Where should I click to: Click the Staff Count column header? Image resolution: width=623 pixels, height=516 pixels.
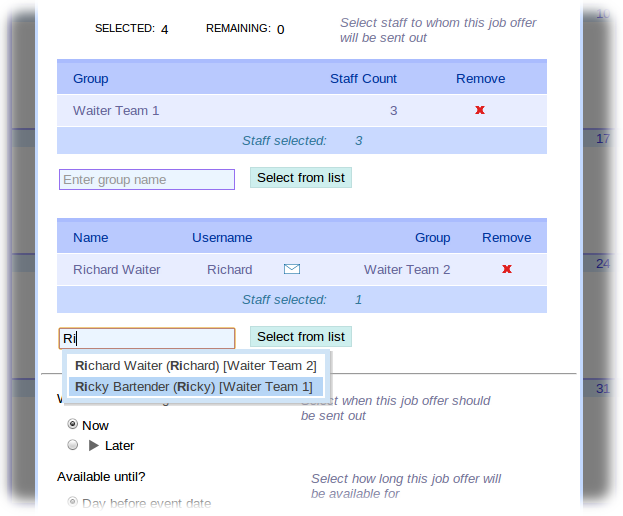point(363,79)
